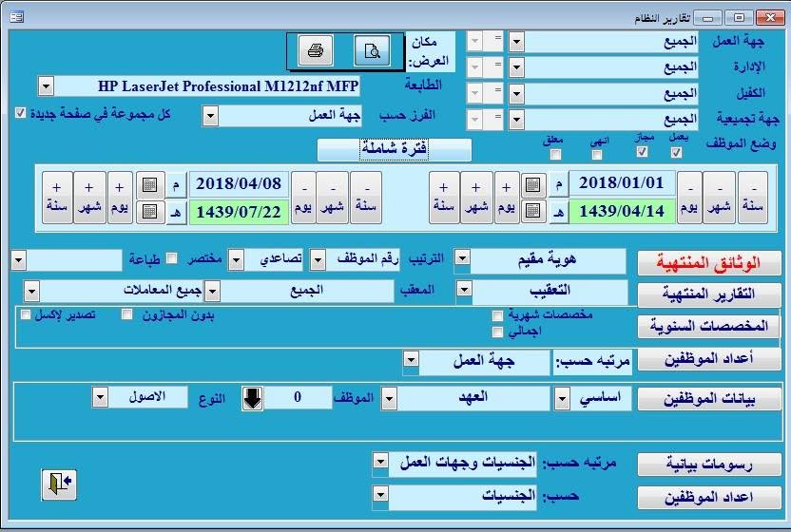
Task: Enable the معلق status checkbox
Action: tap(555, 154)
